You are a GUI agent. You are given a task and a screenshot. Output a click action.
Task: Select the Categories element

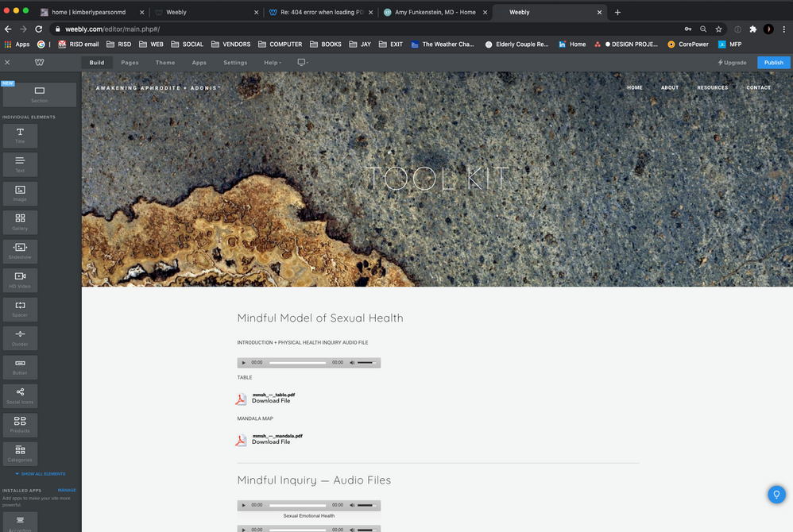[x=20, y=453]
